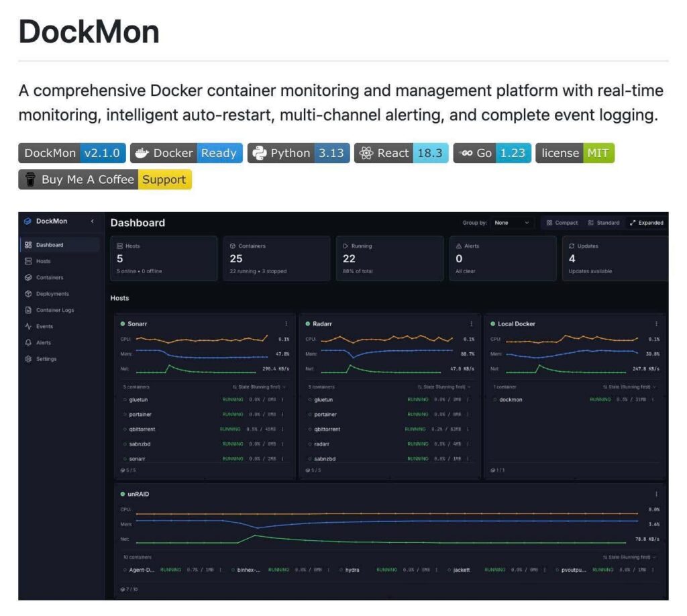The width and height of the screenshot is (687, 616).
Task: Collapse the sidebar using the chevron
Action: point(93,221)
